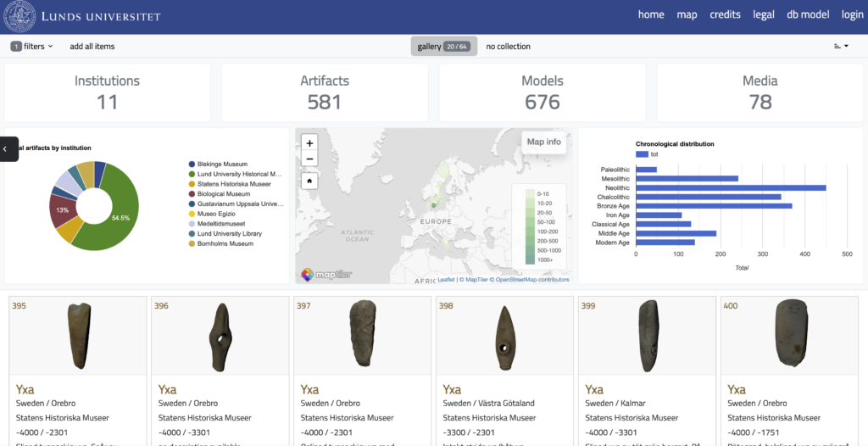
Task: Select the gallery tab
Action: (444, 47)
